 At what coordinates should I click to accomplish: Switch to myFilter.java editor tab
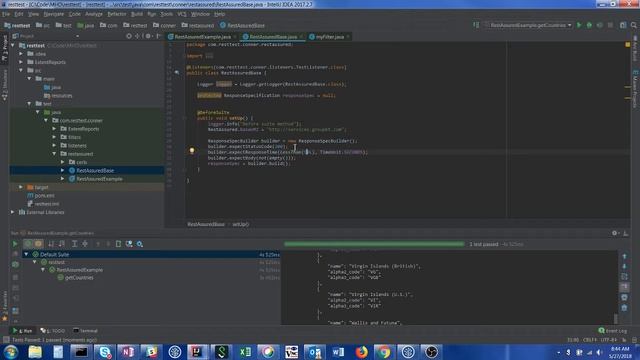(329, 37)
